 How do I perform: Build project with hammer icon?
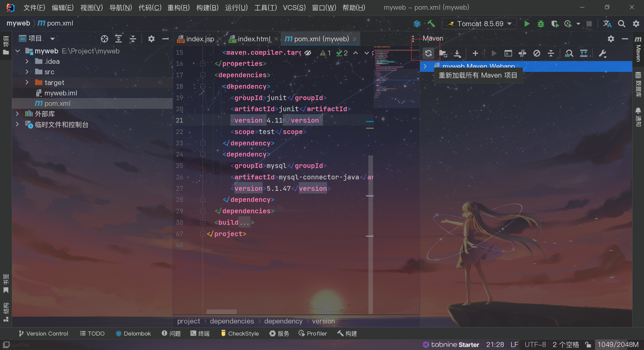point(431,24)
